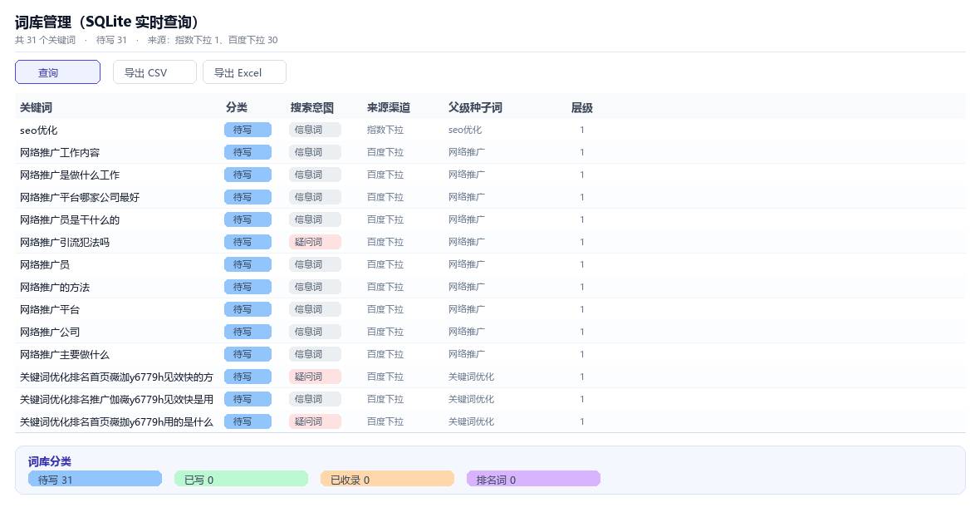Select the keyword cell 网络推广平台
The height and width of the screenshot is (532, 980).
click(x=50, y=310)
